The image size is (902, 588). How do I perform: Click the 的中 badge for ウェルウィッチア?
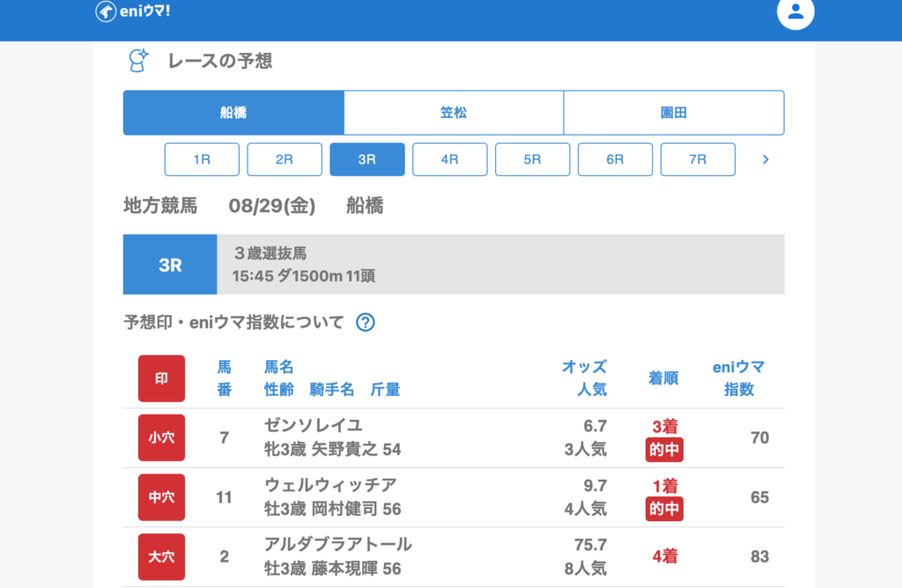(664, 509)
